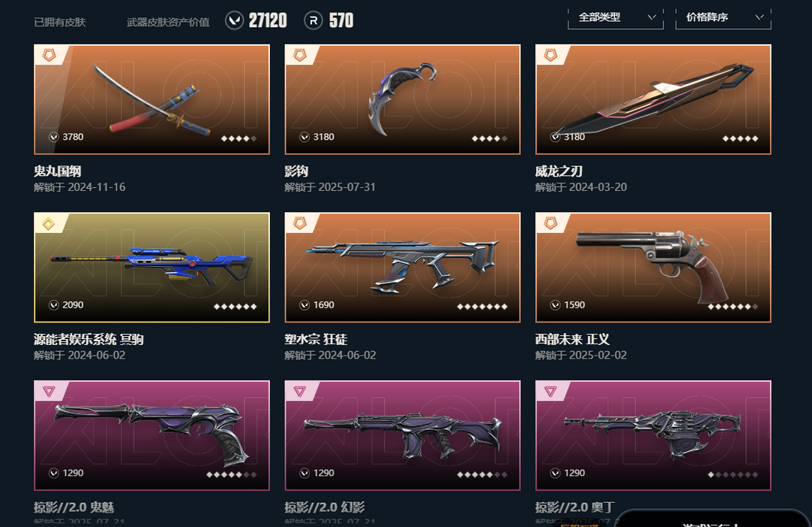The height and width of the screenshot is (527, 812).
Task: Click the pink tier badge on 掠影//2.0 鬼魅
Action: pos(49,392)
